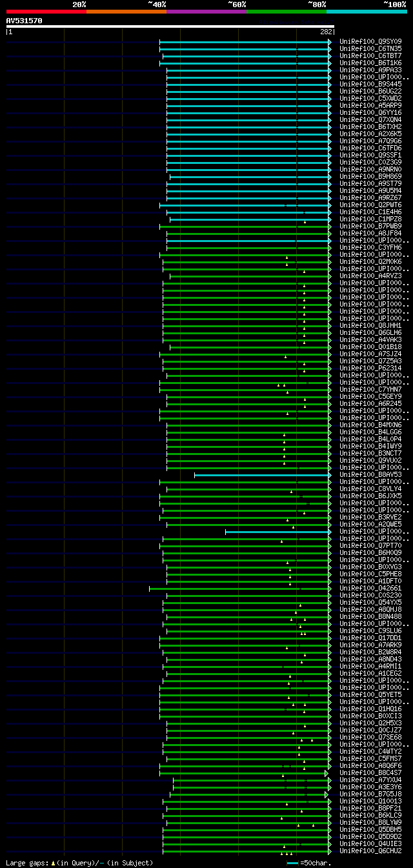Select the UniRef100_C1E4H6 label
Image resolution: width=413 pixels, height=868 pixels.
pos(370,212)
